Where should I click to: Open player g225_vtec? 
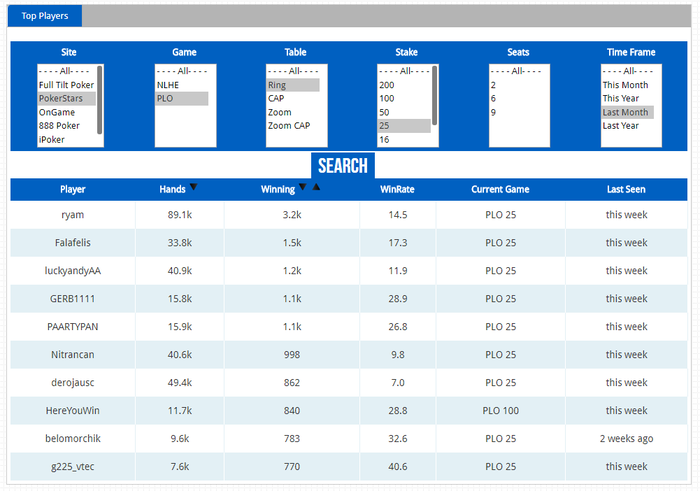(x=73, y=467)
